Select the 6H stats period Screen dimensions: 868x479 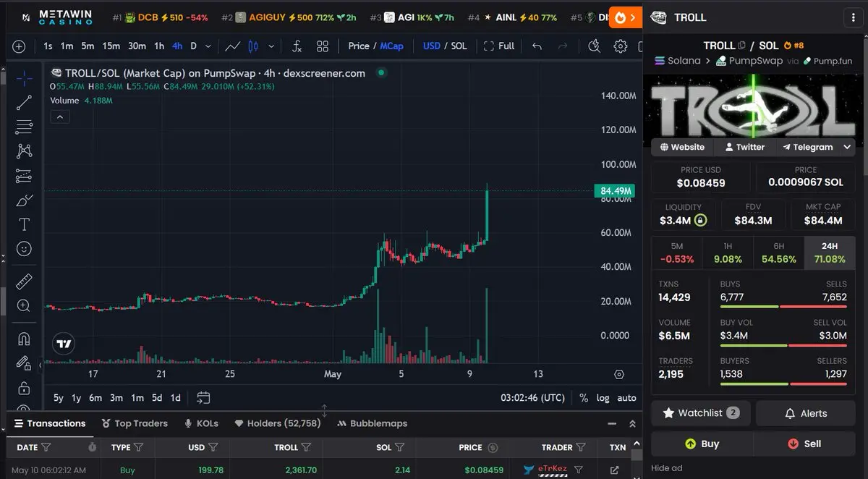click(x=778, y=253)
